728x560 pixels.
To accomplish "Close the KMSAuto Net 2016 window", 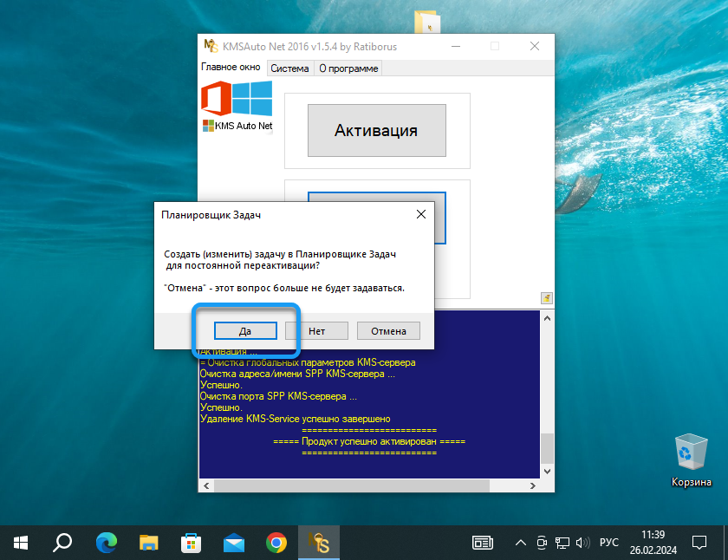I will (x=535, y=46).
